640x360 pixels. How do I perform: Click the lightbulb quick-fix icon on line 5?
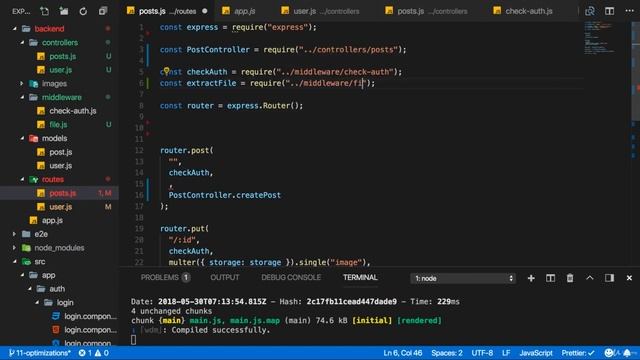point(166,71)
